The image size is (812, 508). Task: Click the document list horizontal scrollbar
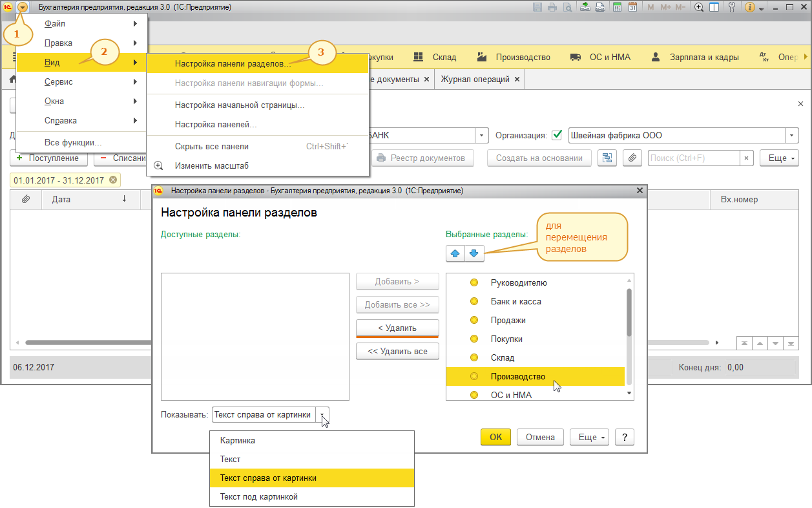[368, 342]
